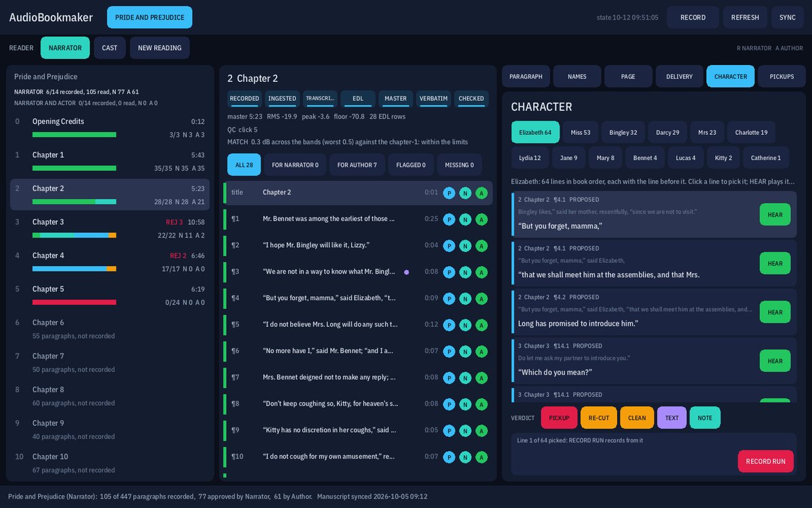Open the NAMES tab
The width and height of the screenshot is (812, 508).
point(577,77)
